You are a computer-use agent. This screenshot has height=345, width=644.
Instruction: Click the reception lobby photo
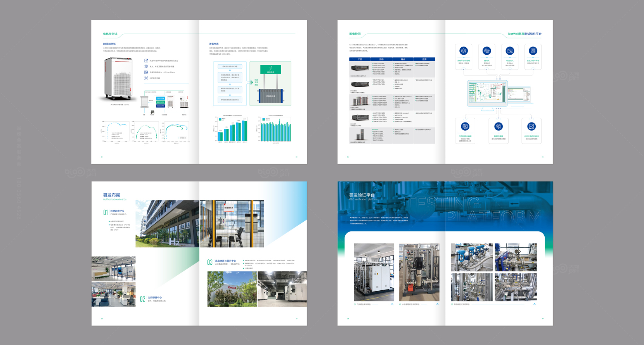click(x=114, y=269)
